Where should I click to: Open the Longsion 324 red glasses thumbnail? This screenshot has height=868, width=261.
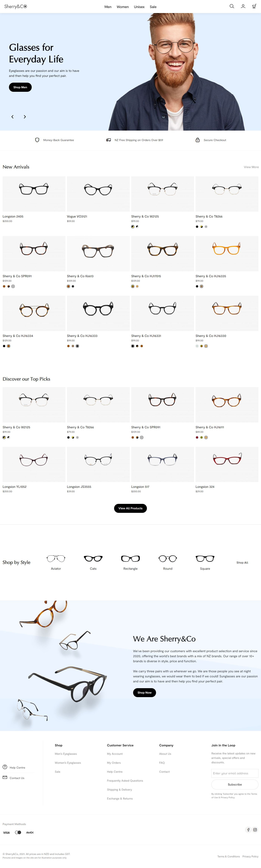tap(227, 464)
